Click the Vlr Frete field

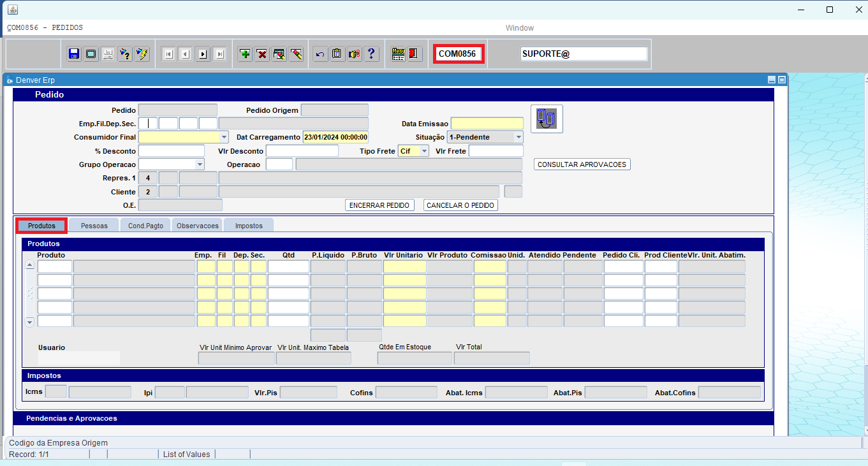pyautogui.click(x=496, y=151)
